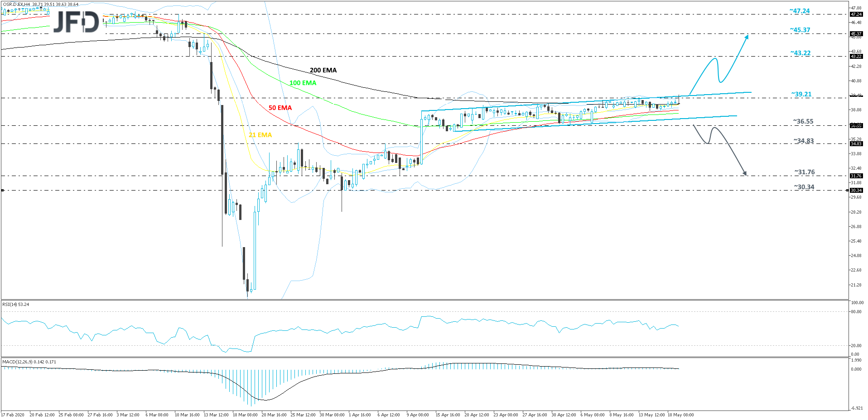Click the ~31.76 price level label

(x=804, y=172)
